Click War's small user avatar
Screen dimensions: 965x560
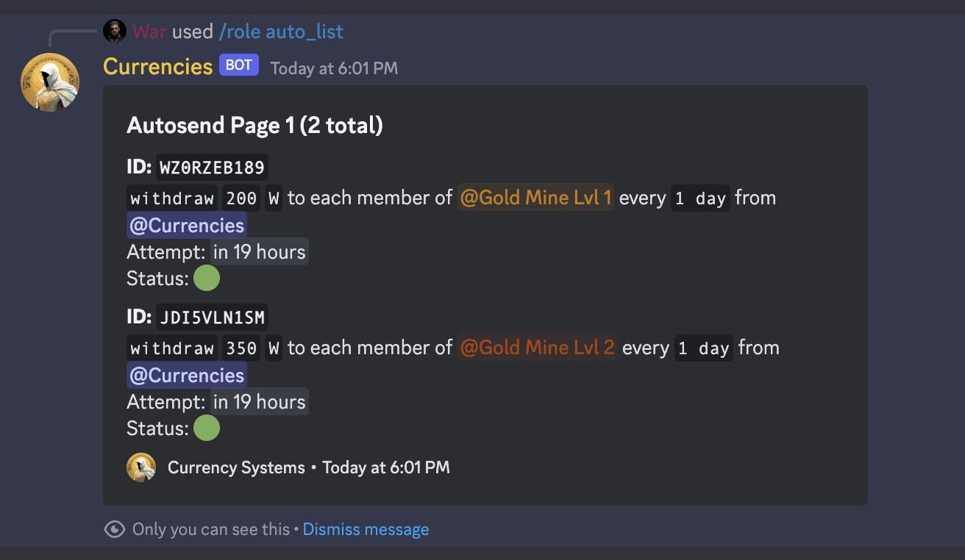click(x=115, y=31)
